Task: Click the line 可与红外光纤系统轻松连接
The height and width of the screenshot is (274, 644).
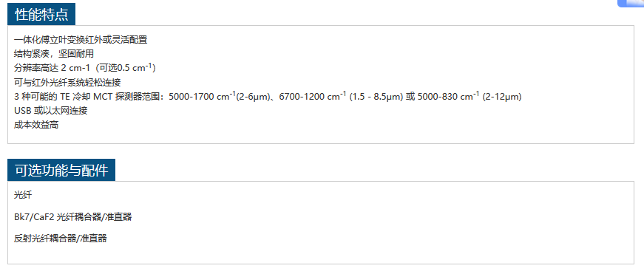Action: (67, 83)
